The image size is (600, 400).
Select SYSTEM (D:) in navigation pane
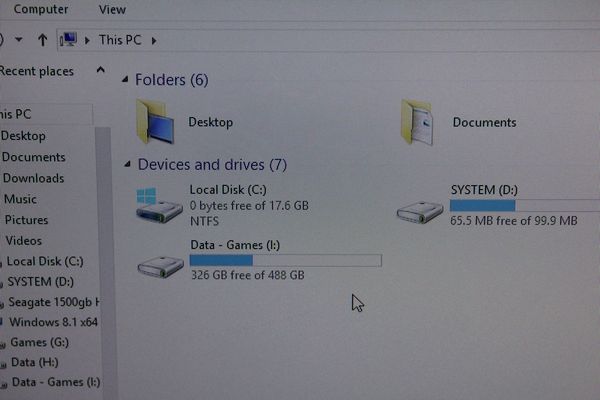pos(40,282)
